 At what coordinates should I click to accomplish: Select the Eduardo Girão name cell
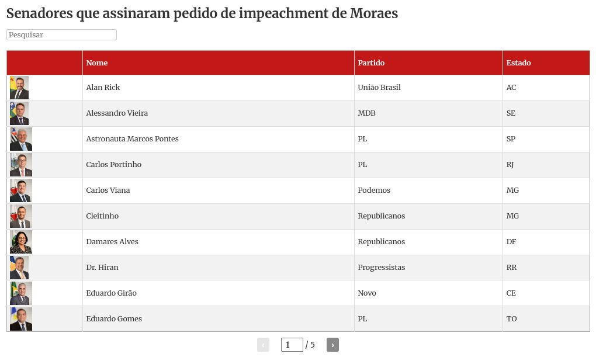click(x=111, y=293)
